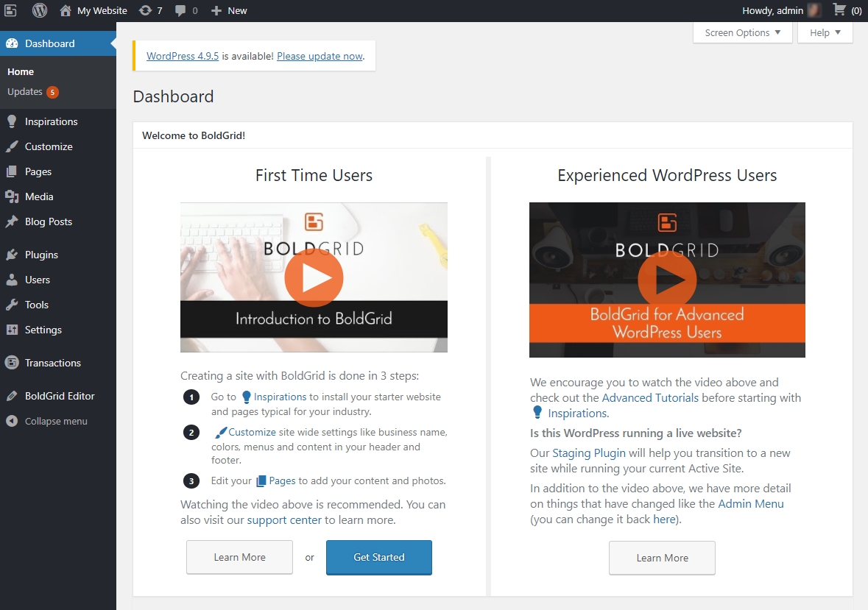The width and height of the screenshot is (868, 610).
Task: Open the WordPress logo menu
Action: (x=39, y=10)
